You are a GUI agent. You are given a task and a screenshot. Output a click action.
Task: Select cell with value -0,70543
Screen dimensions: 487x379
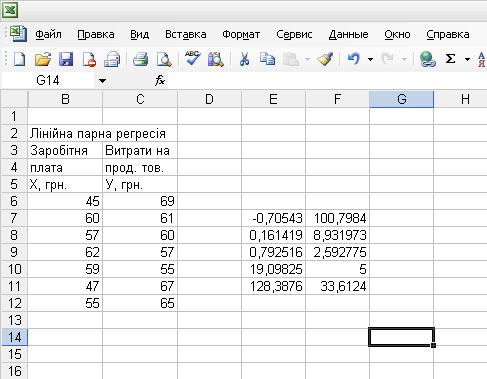click(x=273, y=218)
